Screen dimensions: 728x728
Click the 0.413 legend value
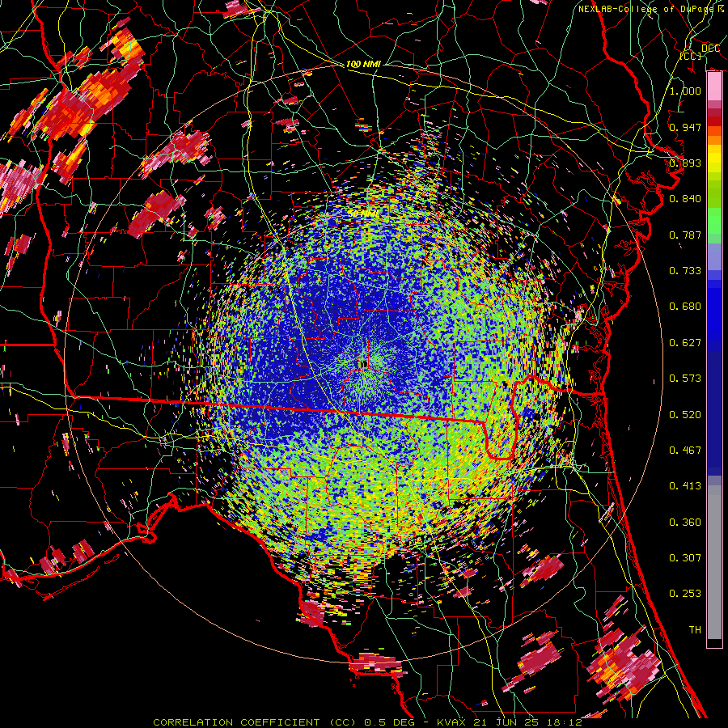pyautogui.click(x=685, y=486)
